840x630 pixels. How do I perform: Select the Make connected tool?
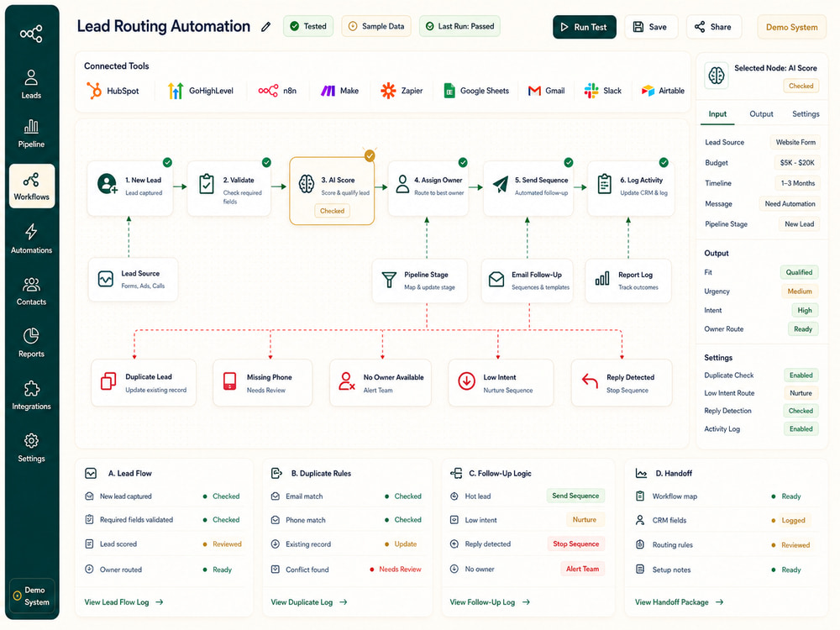pyautogui.click(x=339, y=91)
